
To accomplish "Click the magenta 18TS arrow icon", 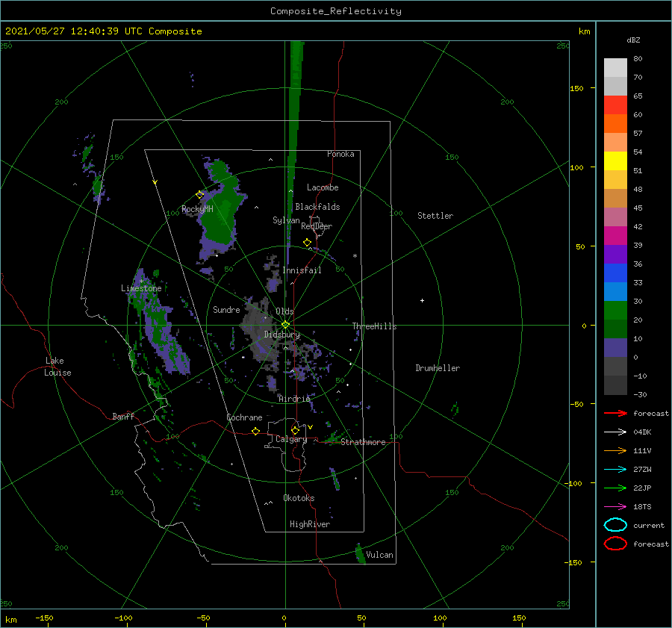I will [615, 507].
